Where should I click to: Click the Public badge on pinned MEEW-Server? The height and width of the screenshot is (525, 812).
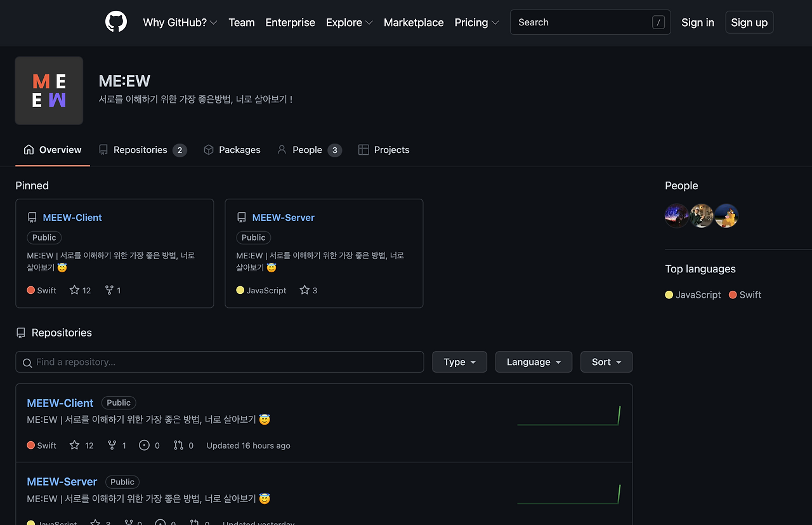(x=254, y=237)
